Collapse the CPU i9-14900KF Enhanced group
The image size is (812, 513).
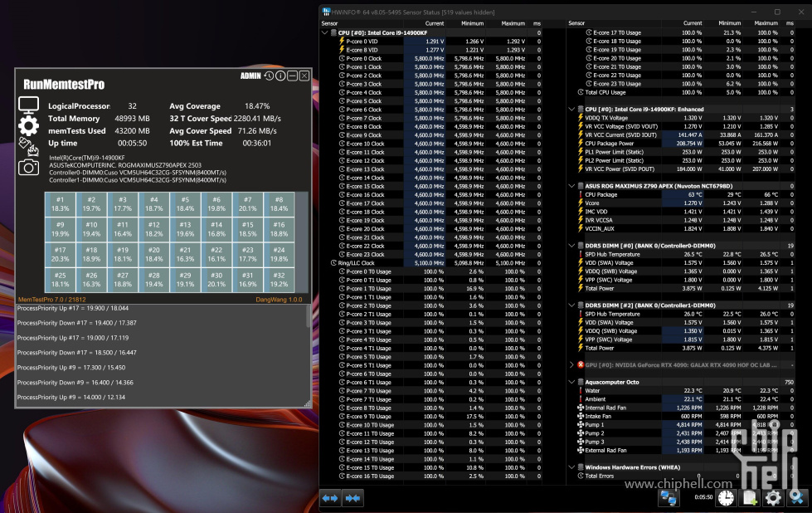[571, 110]
